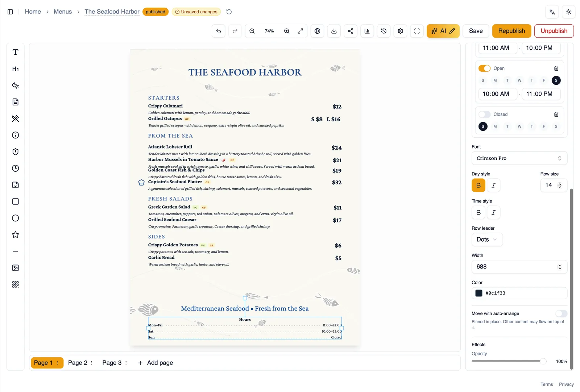Undo the last edit in the toolbar
Screen dimensions: 580x392
(x=218, y=31)
